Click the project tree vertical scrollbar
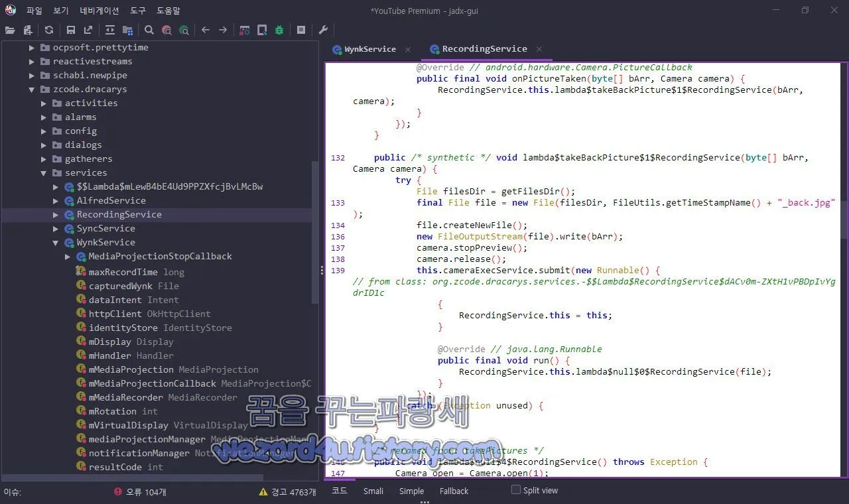Screen dimensions: 849x504 click(x=316, y=232)
